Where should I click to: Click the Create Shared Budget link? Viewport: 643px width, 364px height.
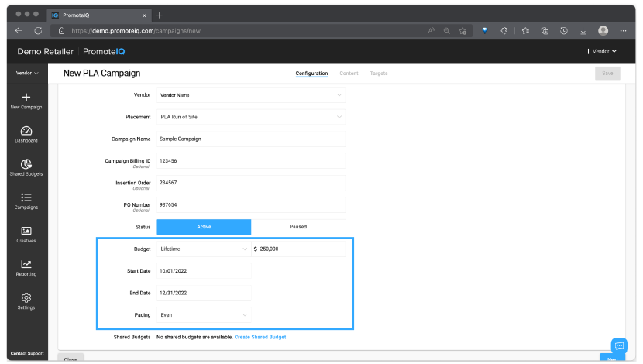260,337
